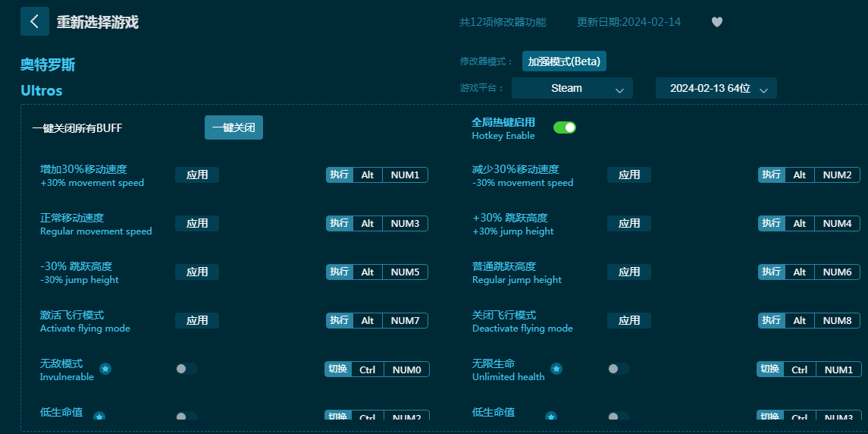Select 加强模式(Beta) trainer mode
Viewport: 868px width, 434px height.
[564, 61]
